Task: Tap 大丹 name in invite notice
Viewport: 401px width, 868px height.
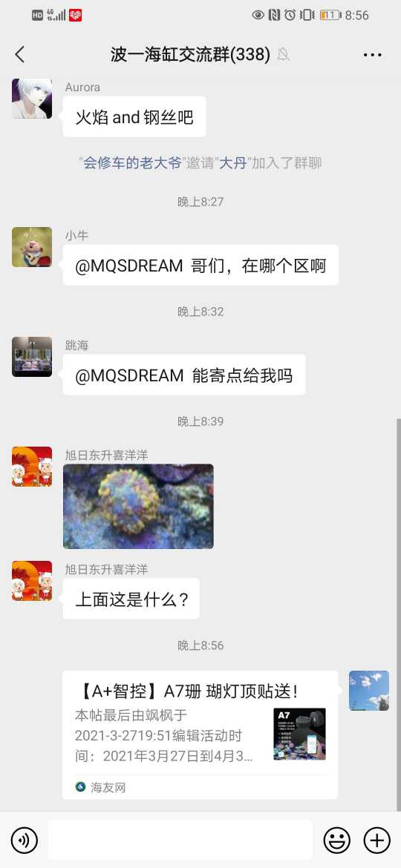Action: [x=232, y=163]
